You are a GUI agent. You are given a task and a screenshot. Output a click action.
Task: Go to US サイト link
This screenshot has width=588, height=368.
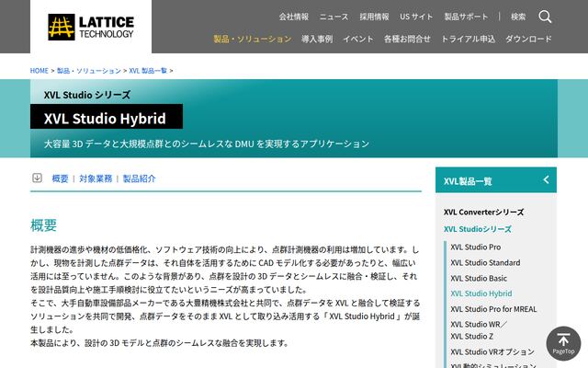pyautogui.click(x=416, y=17)
